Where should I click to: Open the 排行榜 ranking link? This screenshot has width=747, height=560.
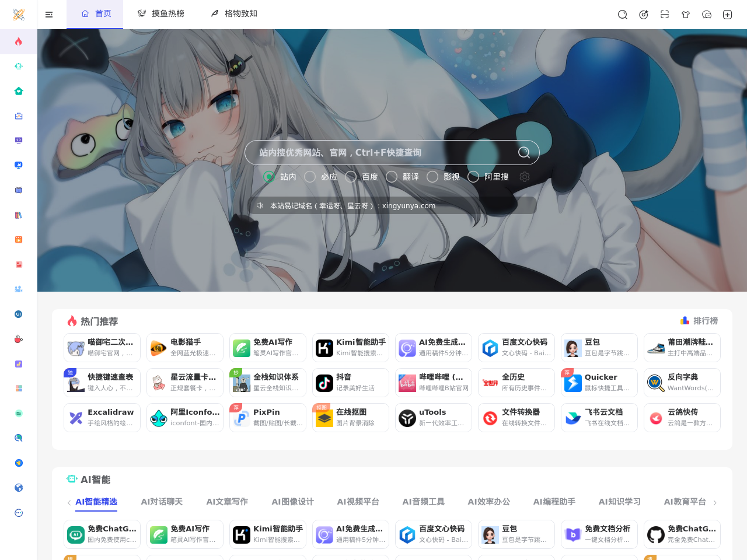pyautogui.click(x=699, y=321)
